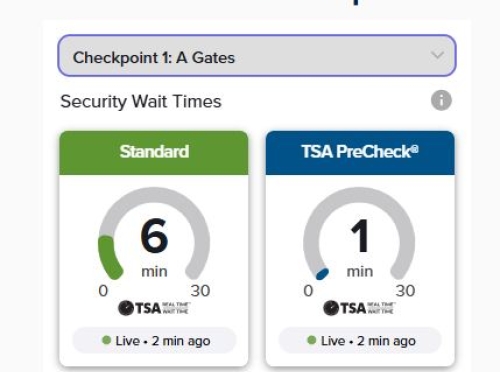Viewport: 500px width, 372px height.
Task: Click the green arc of Standard gauge
Action: [109, 257]
